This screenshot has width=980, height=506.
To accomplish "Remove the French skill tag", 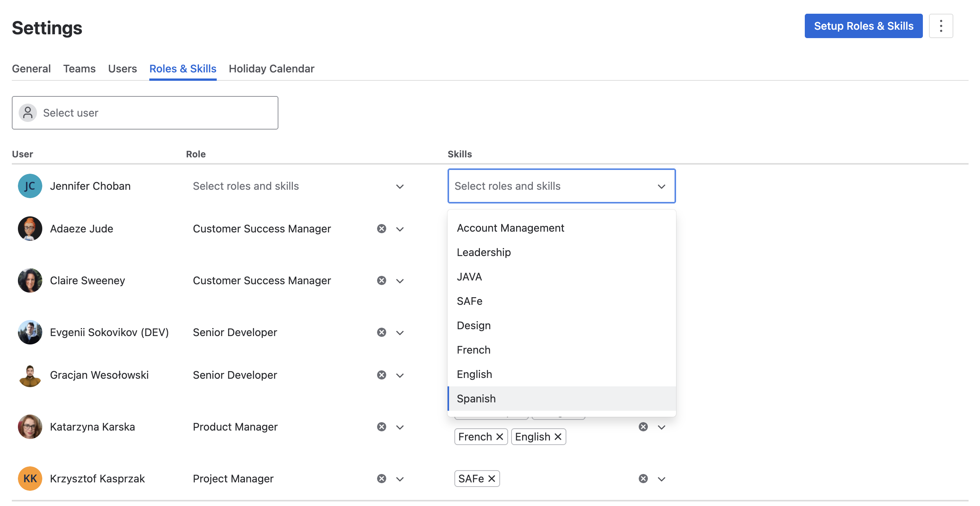I will (500, 437).
